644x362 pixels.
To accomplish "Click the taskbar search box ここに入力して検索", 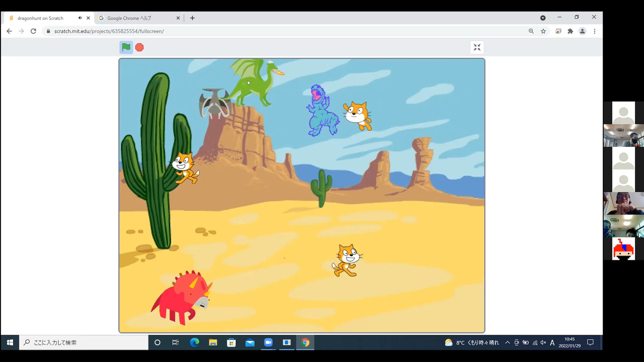I will (84, 343).
